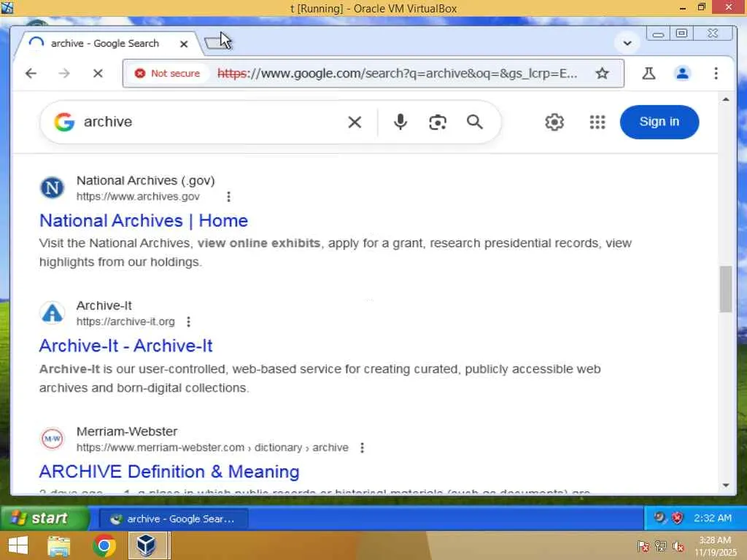The width and height of the screenshot is (747, 560).
Task: Open more options for archives.gov result
Action: (228, 197)
